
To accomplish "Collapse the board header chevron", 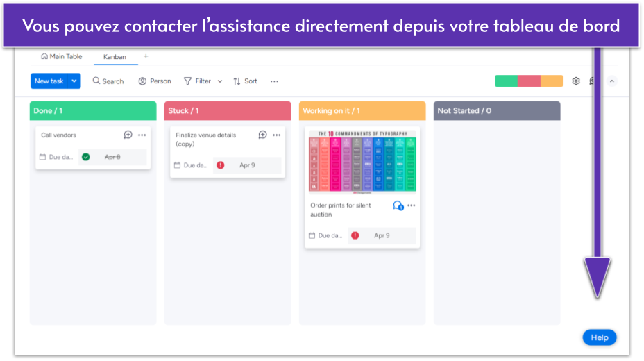I will click(x=612, y=81).
